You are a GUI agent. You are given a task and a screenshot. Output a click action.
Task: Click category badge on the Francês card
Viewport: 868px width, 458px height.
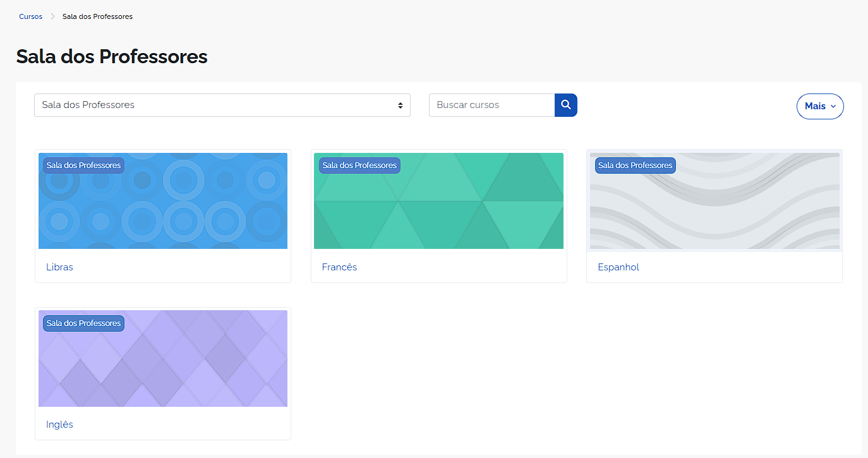pos(359,166)
